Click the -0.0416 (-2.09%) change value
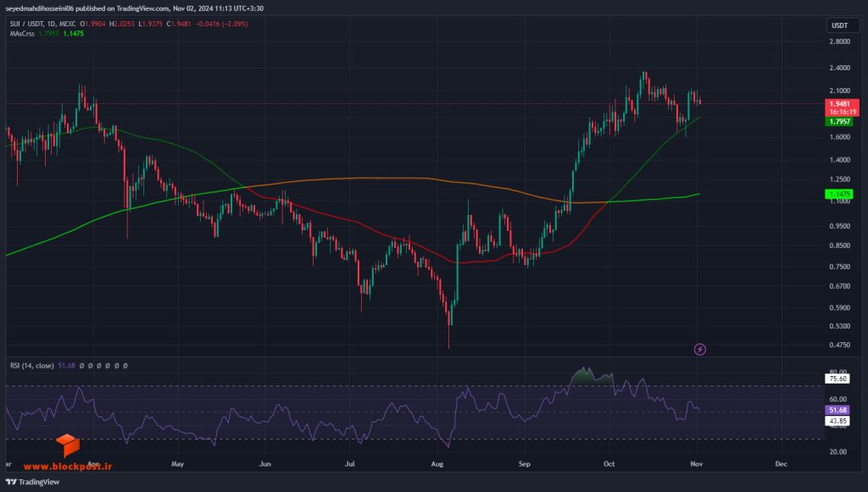This screenshot has width=868, height=492. click(221, 24)
